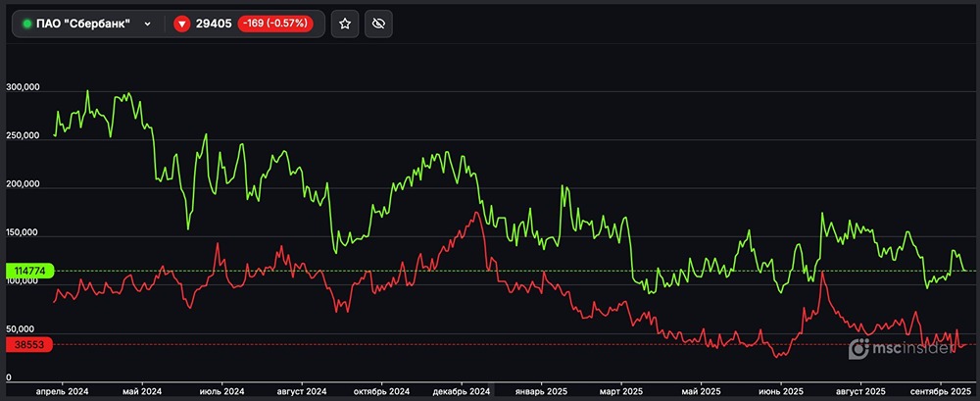Viewport: 980px width, 401px height.
Task: Click the red 38553 value label
Action: click(x=29, y=345)
